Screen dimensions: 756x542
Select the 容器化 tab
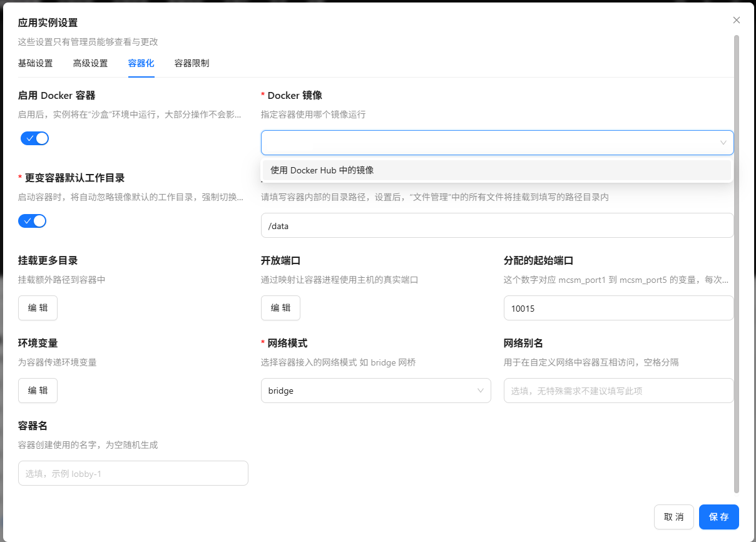pos(141,63)
